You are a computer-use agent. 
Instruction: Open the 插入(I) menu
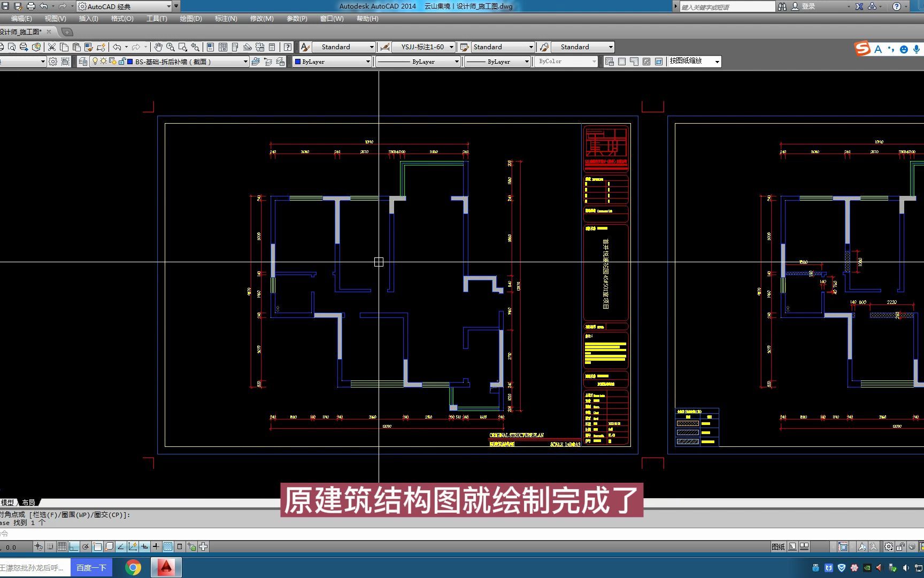point(88,19)
